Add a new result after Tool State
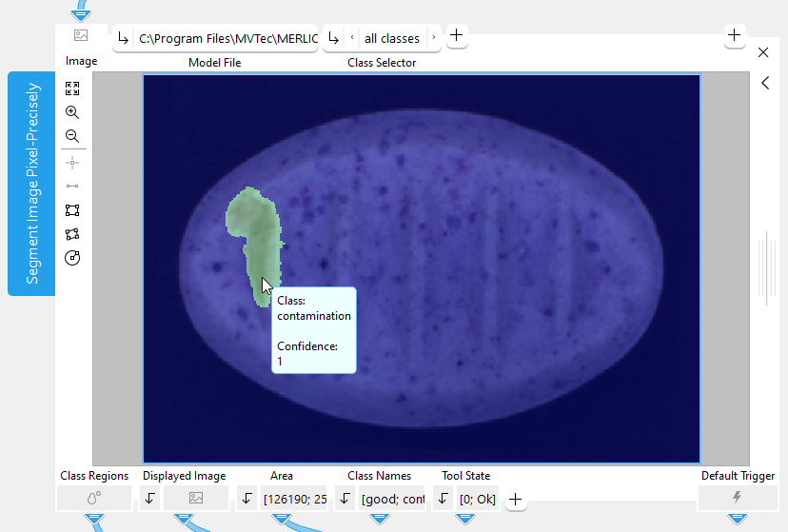Viewport: 788px width, 532px height. pos(515,499)
